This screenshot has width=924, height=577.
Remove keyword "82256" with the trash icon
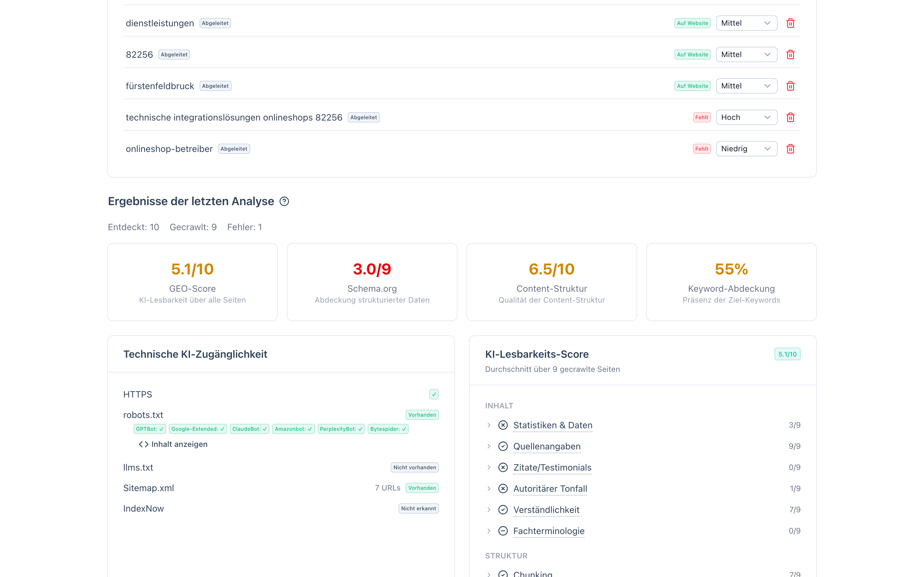790,54
